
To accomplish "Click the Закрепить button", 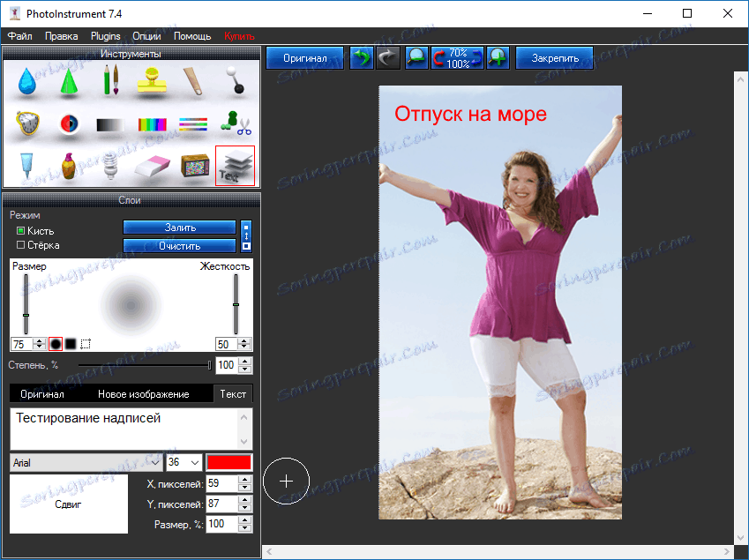I will 554,57.
